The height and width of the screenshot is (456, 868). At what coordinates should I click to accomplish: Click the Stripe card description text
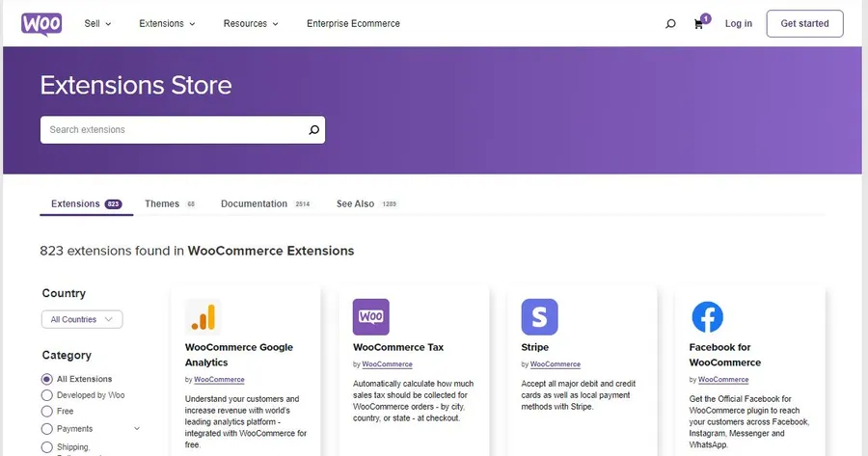point(578,395)
